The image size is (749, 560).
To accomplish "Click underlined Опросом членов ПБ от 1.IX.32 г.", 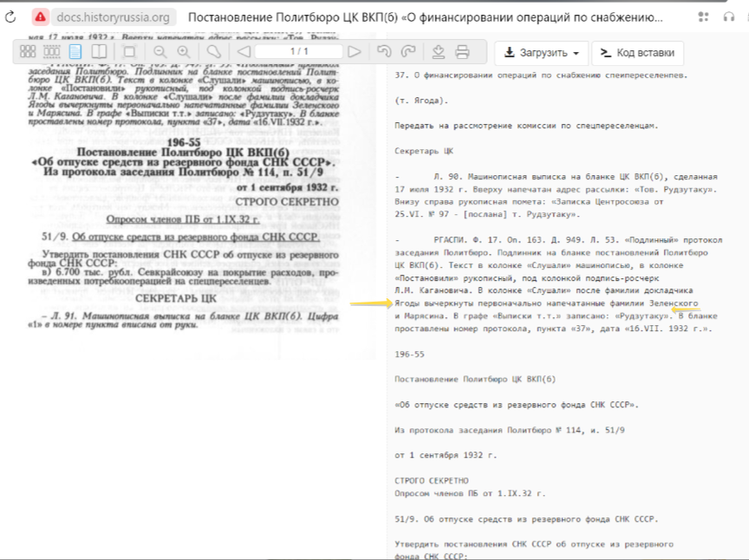I will 183,219.
